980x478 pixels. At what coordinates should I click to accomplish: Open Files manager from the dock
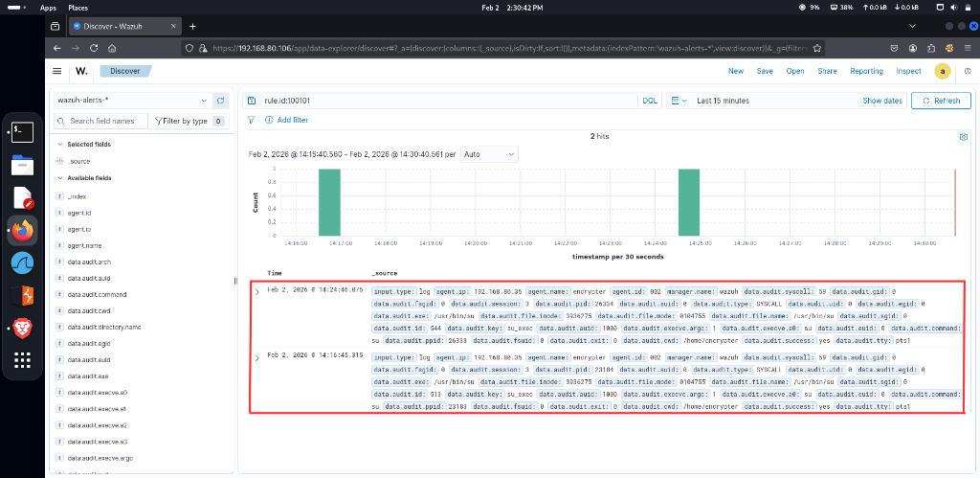[x=23, y=165]
